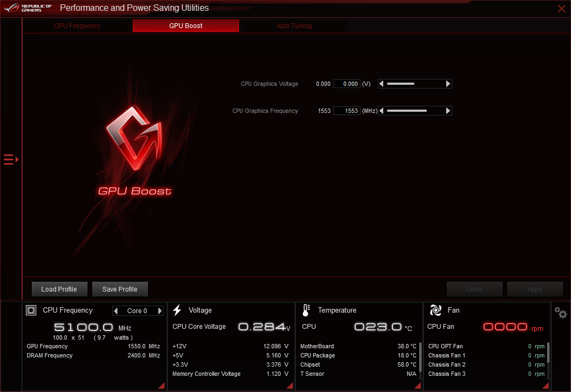The width and height of the screenshot is (571, 392).
Task: Click the DRAM Frequency 2400.0 MHz row
Action: pyautogui.click(x=93, y=356)
